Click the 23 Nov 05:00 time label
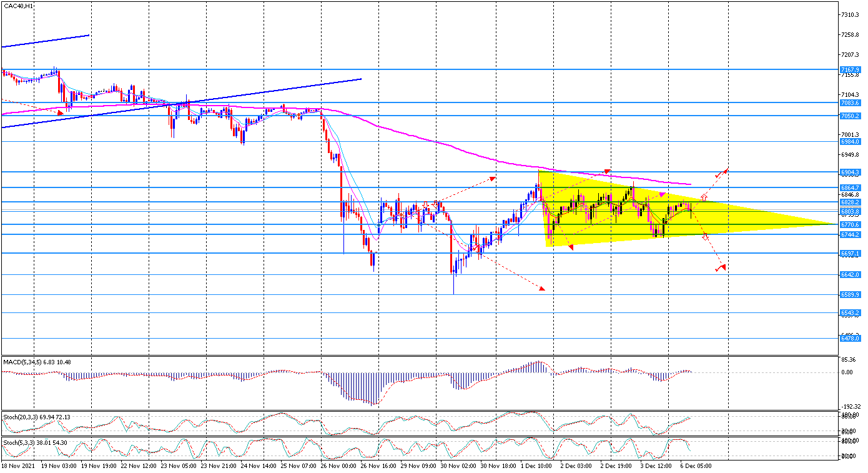Viewport: 868px width, 473px height. click(178, 466)
